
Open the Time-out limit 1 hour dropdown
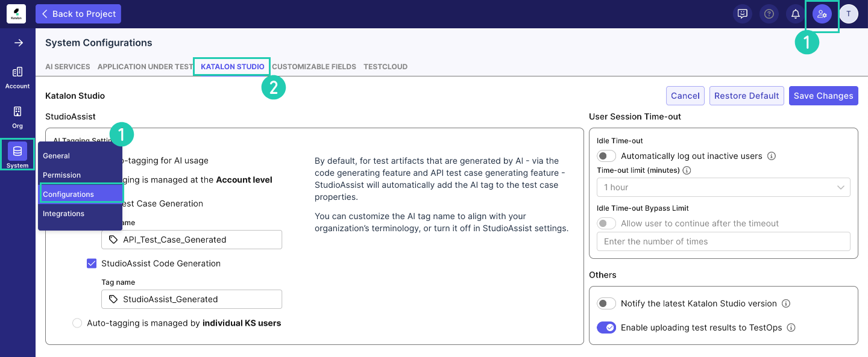pyautogui.click(x=723, y=187)
